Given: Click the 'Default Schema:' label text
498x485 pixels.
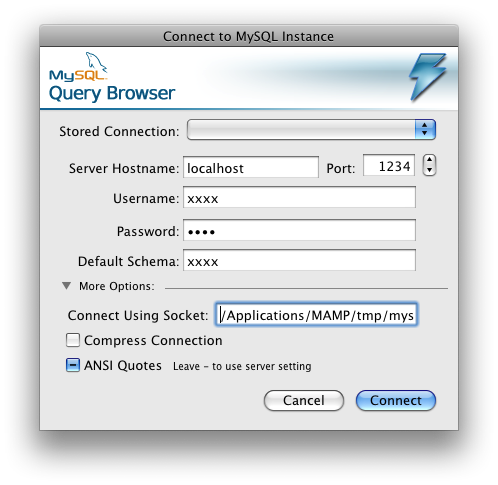Looking at the screenshot, I should click(128, 261).
